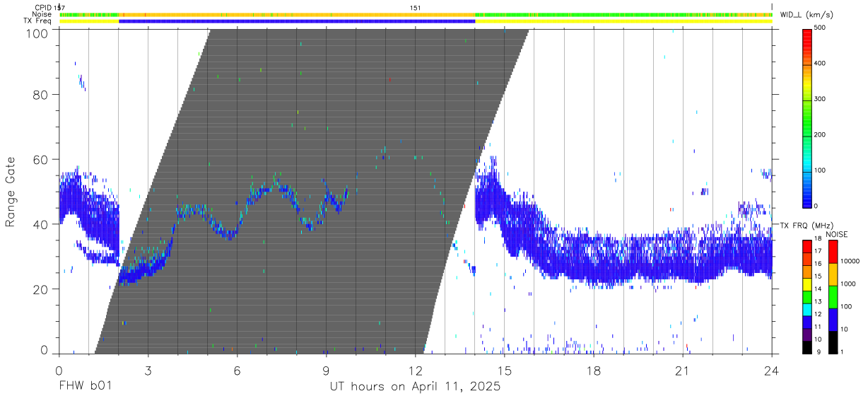Click the 60 tick on the Range Gate axis
Viewport: 868px width, 401px height.
point(41,159)
